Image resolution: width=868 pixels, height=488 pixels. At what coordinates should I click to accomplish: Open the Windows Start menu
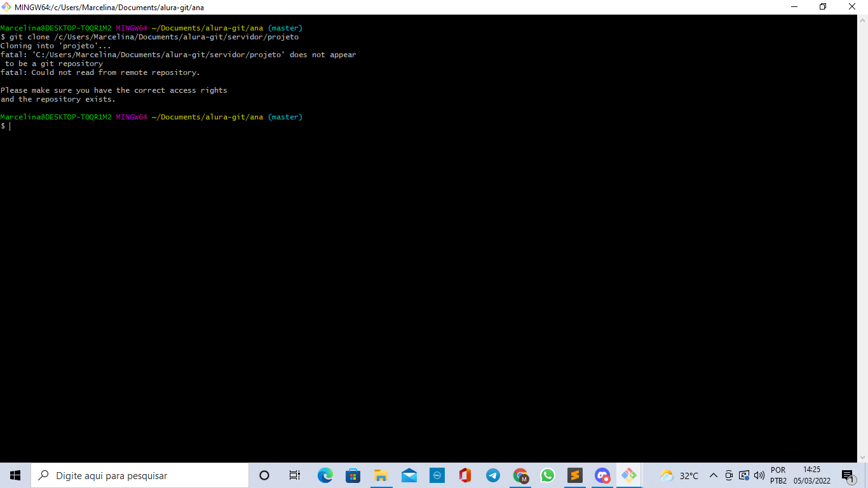[x=15, y=475]
